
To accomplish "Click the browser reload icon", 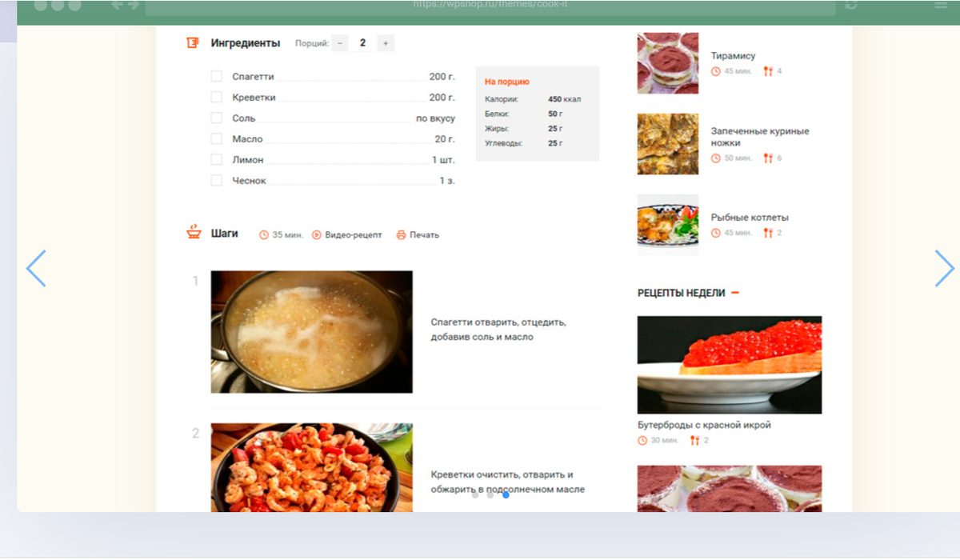I will (851, 5).
